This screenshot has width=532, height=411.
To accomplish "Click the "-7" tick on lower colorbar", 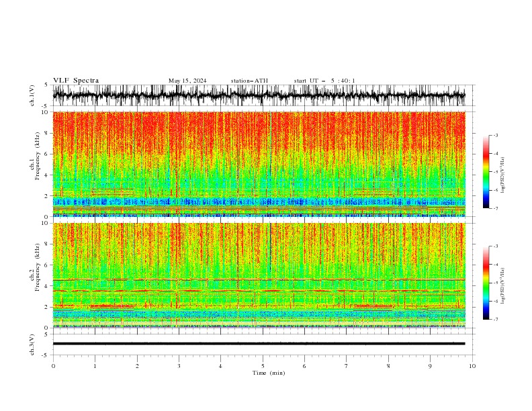I will pos(495,319).
